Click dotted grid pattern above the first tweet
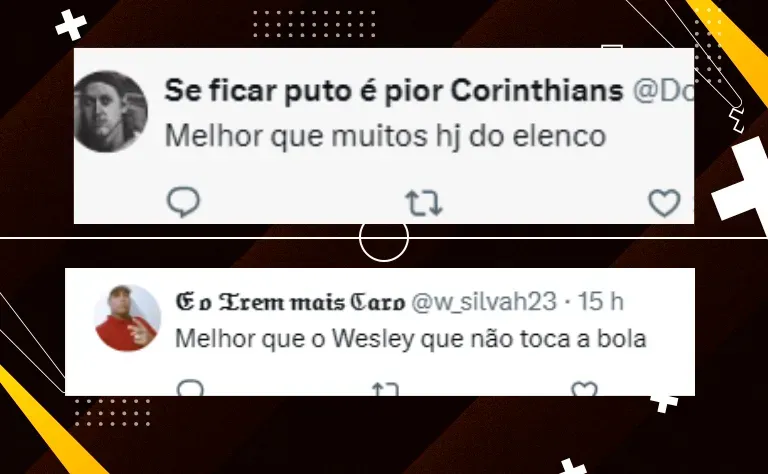The image size is (768, 474). tap(314, 24)
